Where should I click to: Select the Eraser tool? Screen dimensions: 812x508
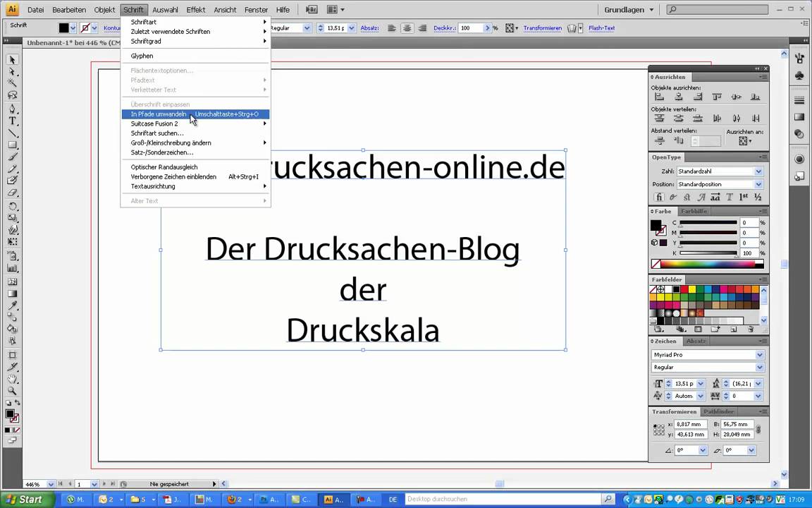click(13, 193)
